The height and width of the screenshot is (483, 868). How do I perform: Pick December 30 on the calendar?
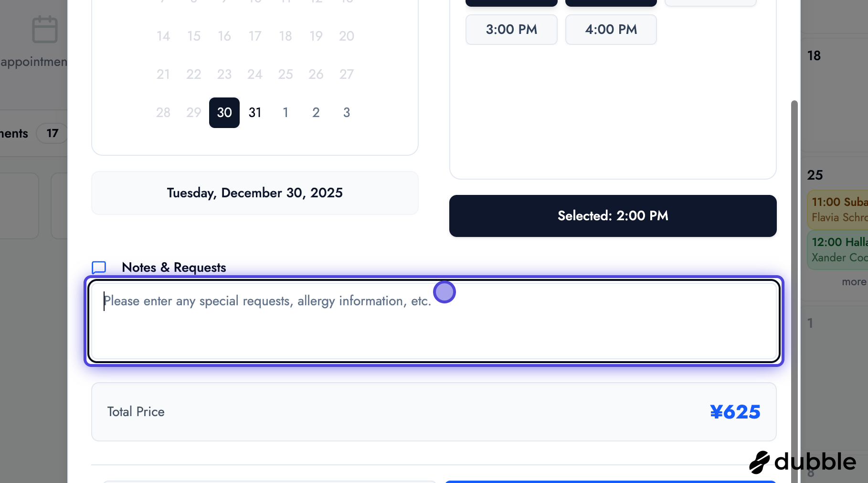pos(224,113)
